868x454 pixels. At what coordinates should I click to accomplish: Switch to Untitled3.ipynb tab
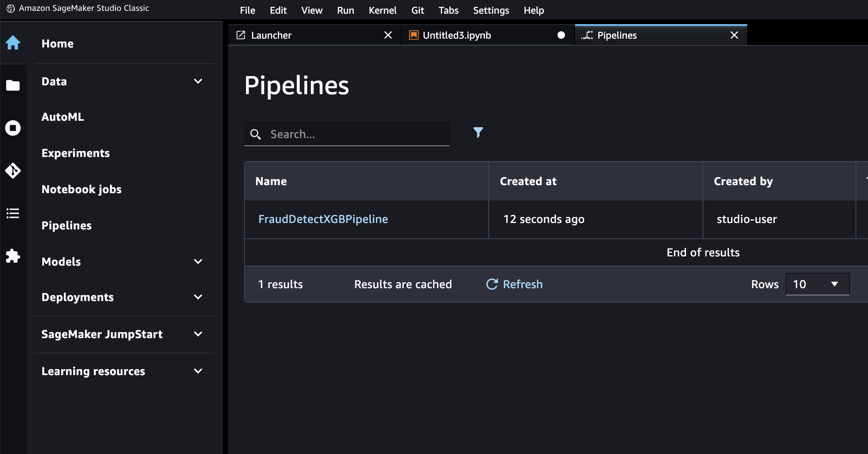(457, 35)
